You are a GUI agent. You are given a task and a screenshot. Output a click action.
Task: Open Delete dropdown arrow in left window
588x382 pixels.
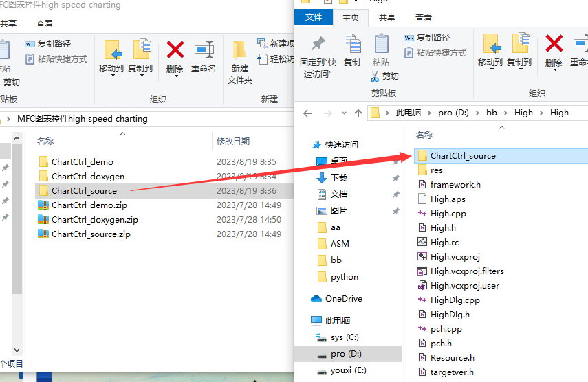tap(175, 76)
